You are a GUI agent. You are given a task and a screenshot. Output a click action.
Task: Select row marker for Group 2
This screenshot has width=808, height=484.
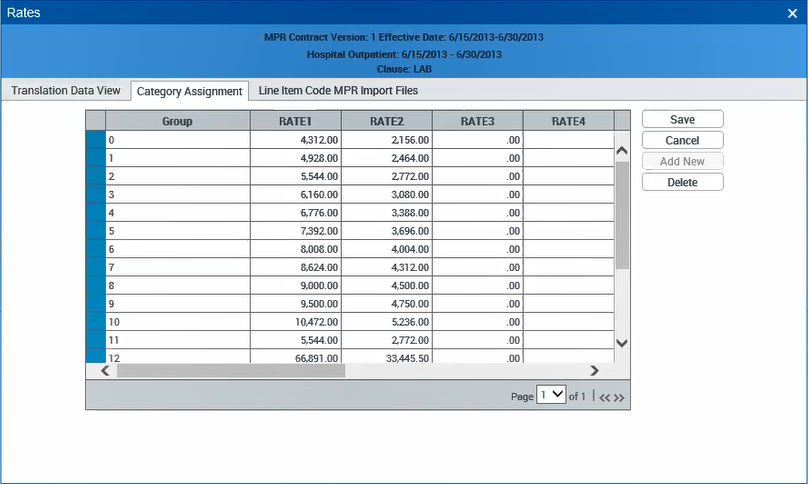click(x=95, y=176)
